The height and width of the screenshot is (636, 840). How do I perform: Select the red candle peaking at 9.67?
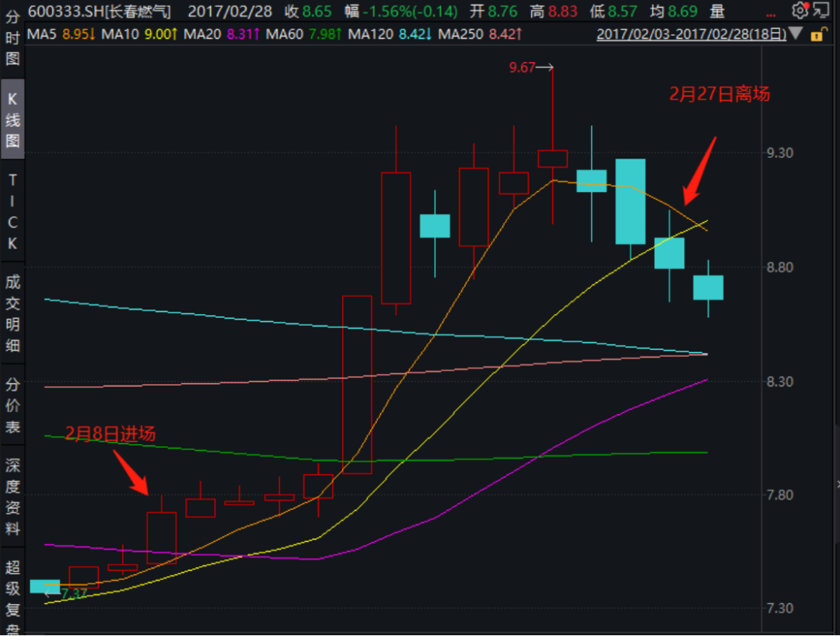point(553,159)
